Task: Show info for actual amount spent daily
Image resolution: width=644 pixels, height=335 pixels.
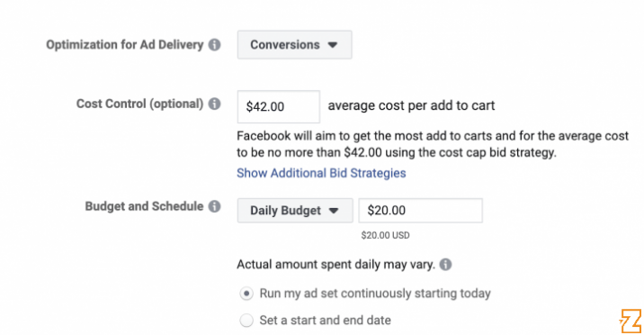Action: pyautogui.click(x=445, y=264)
